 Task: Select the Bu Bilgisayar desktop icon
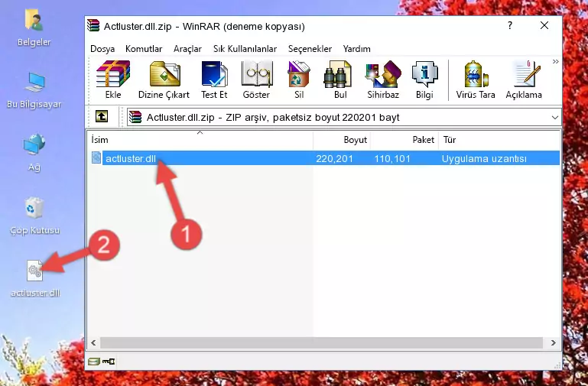(34, 90)
